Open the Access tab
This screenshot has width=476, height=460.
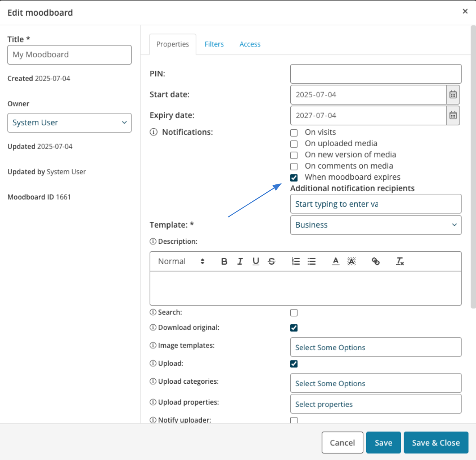pos(250,44)
